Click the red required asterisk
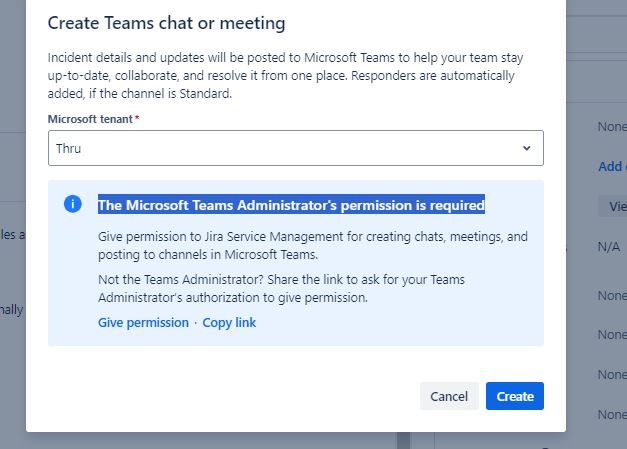 click(137, 118)
